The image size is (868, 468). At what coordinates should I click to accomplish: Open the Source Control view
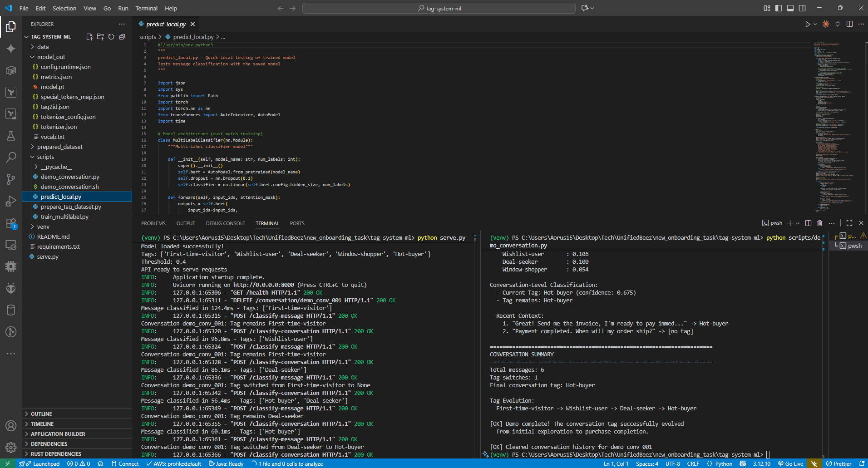click(11, 179)
